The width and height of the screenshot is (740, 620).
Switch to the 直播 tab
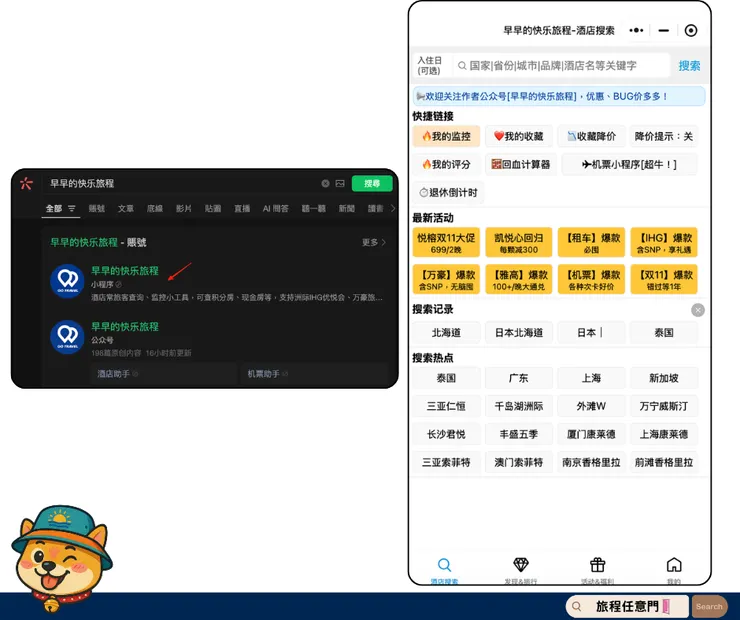click(242, 209)
